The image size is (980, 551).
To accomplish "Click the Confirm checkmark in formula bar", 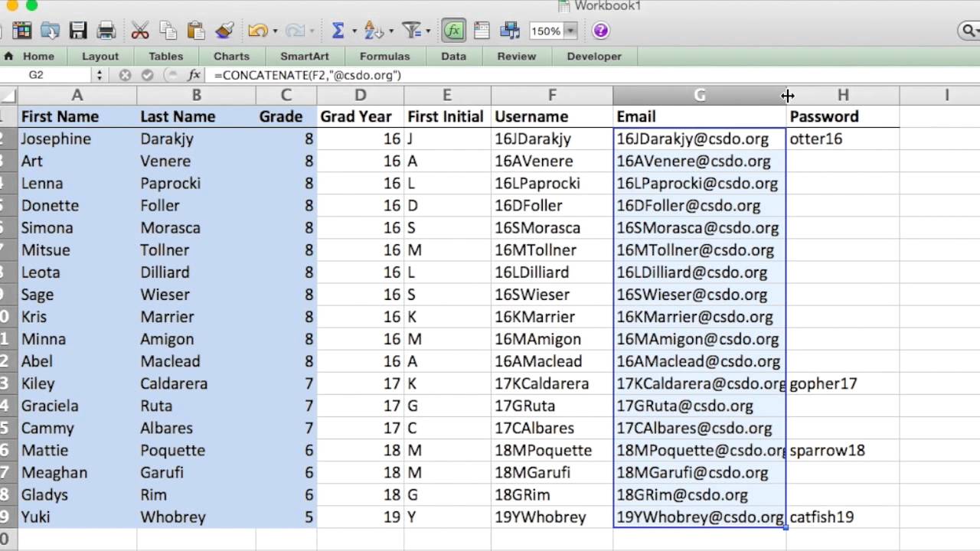I will tap(148, 75).
